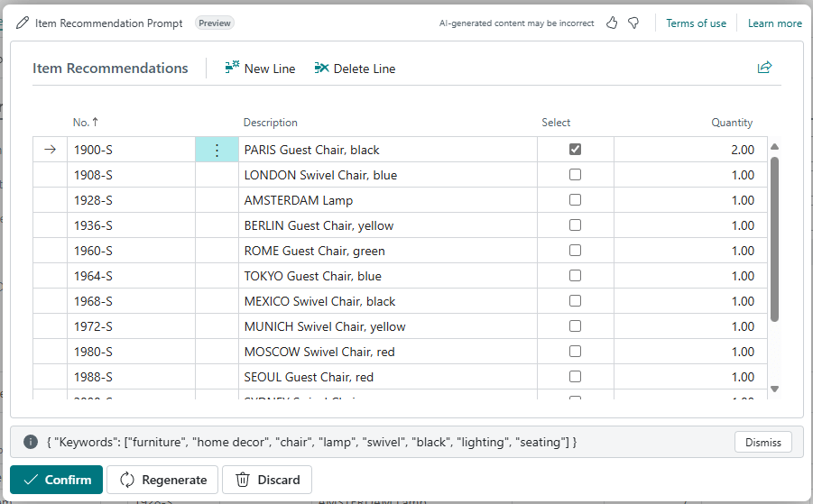This screenshot has height=504, width=813.
Task: Click the Quantity column header
Action: pyautogui.click(x=731, y=123)
